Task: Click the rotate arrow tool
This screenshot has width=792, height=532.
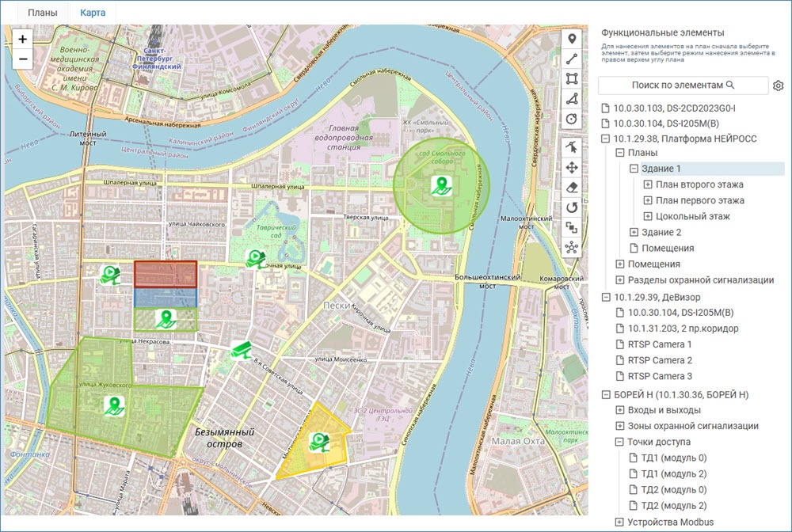Action: (571, 207)
